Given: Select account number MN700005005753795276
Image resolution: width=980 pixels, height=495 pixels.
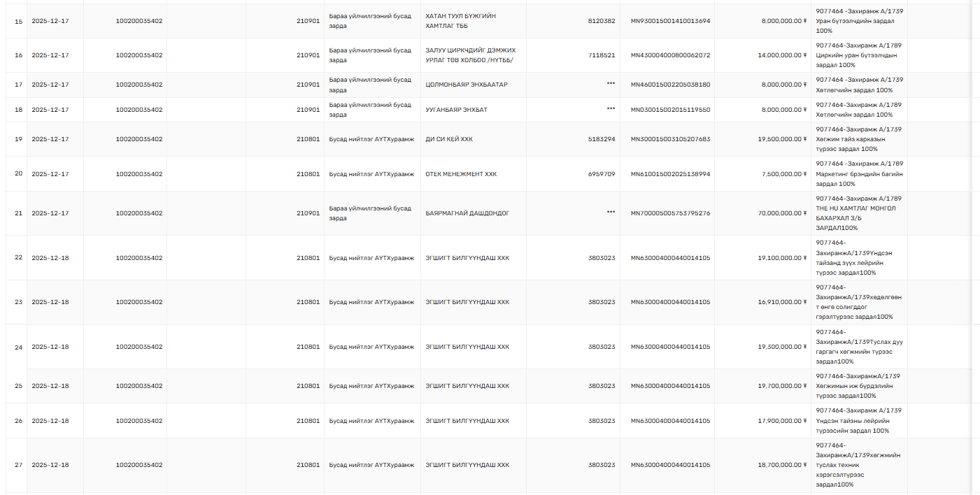Looking at the screenshot, I should (670, 213).
